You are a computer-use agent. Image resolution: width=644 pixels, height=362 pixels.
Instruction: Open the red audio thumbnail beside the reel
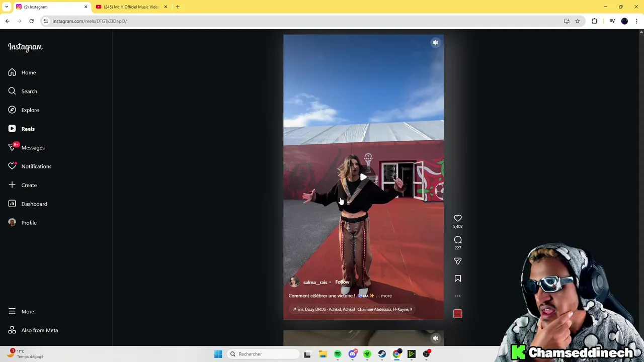pos(458,314)
